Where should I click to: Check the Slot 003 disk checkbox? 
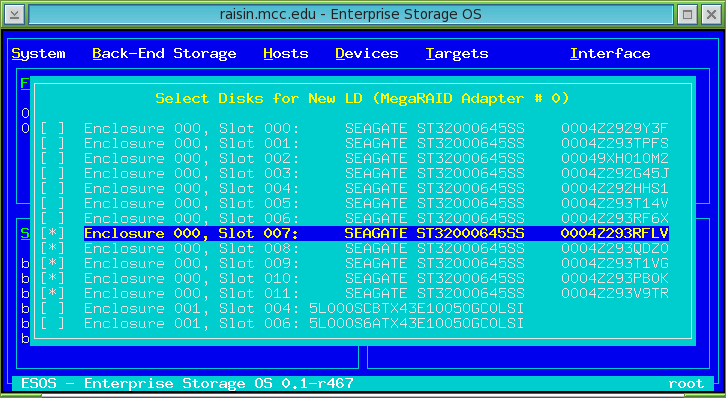(52, 173)
